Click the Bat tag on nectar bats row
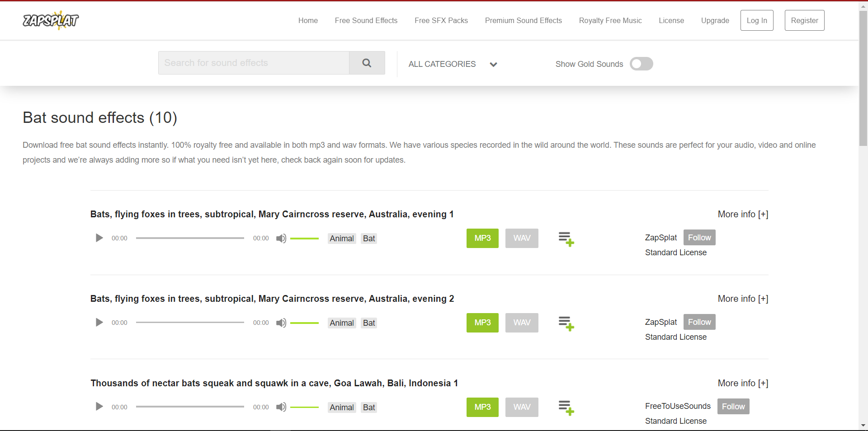 (x=369, y=408)
